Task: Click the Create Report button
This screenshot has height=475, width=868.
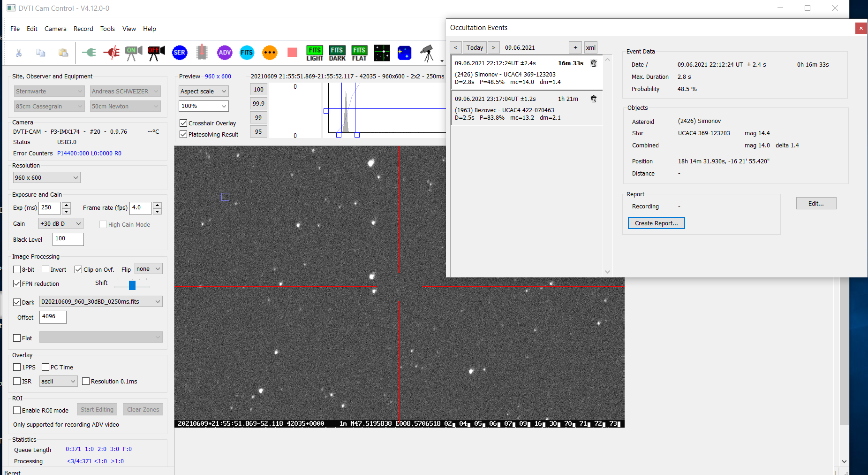Action: coord(656,223)
